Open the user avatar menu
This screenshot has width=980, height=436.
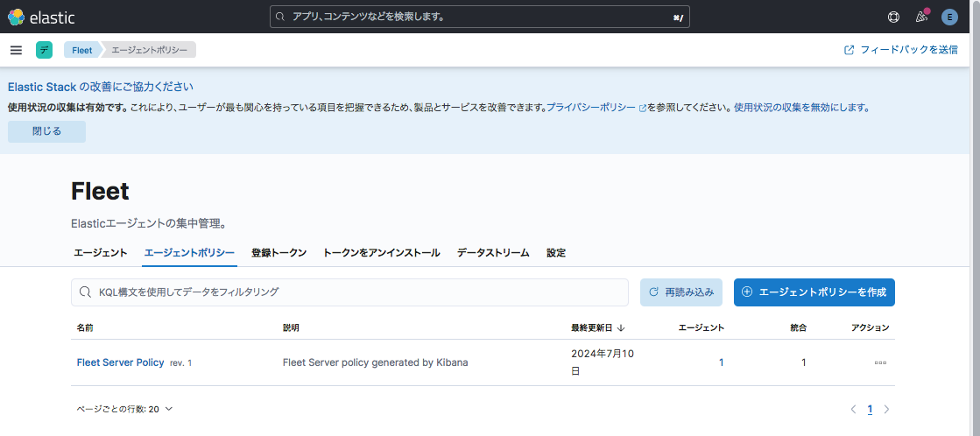(x=949, y=17)
